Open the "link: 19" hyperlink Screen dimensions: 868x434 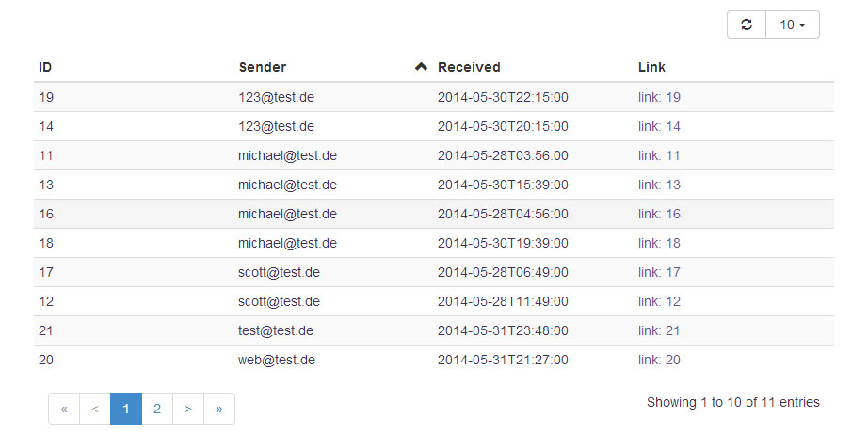(659, 97)
